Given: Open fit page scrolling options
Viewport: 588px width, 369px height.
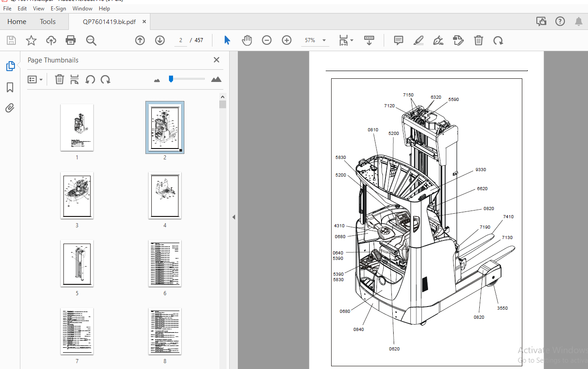Looking at the screenshot, I should pos(346,40).
